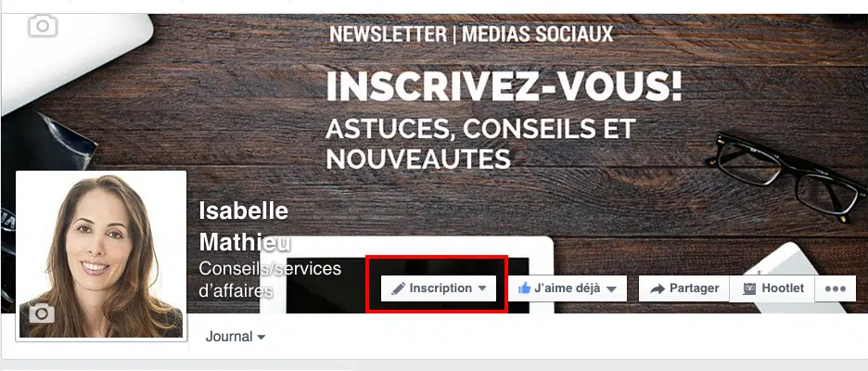Click the Hootlet button

tap(772, 288)
